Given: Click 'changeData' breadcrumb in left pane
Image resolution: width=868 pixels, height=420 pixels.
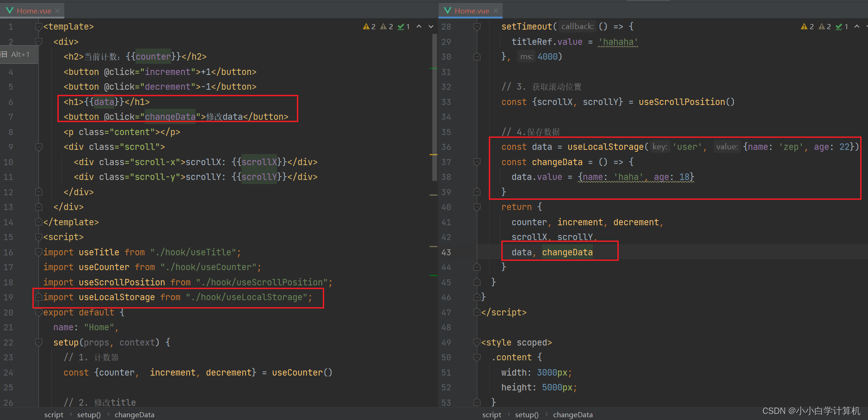Looking at the screenshot, I should pos(135,415).
